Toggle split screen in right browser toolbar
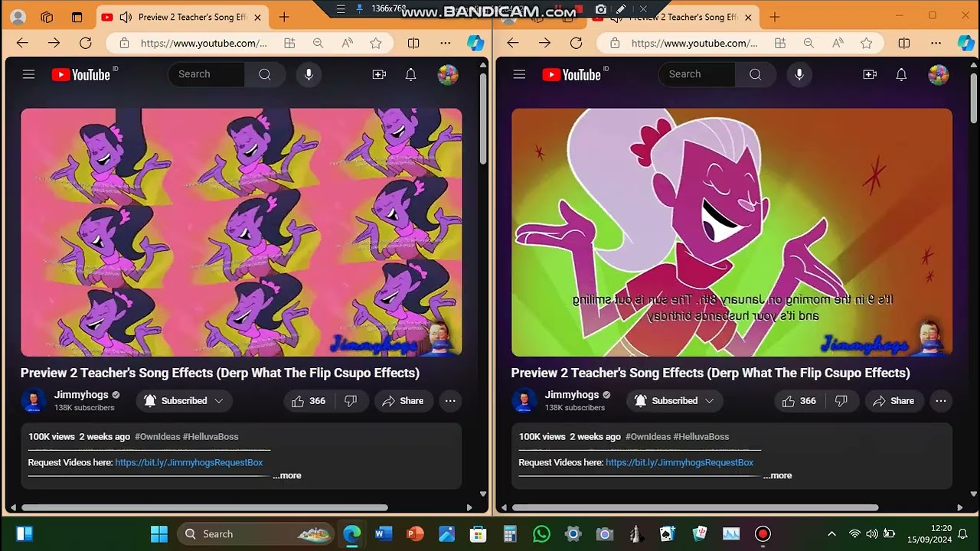 pos(904,43)
